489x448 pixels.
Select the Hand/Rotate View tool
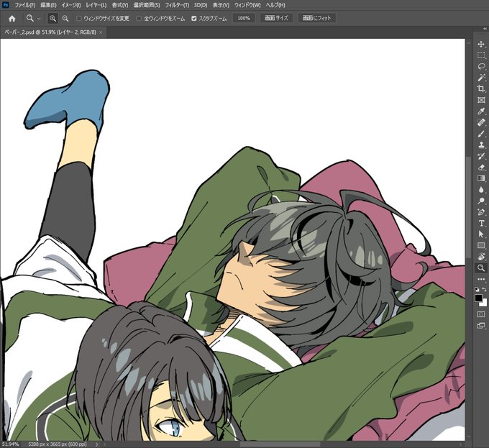(x=481, y=257)
